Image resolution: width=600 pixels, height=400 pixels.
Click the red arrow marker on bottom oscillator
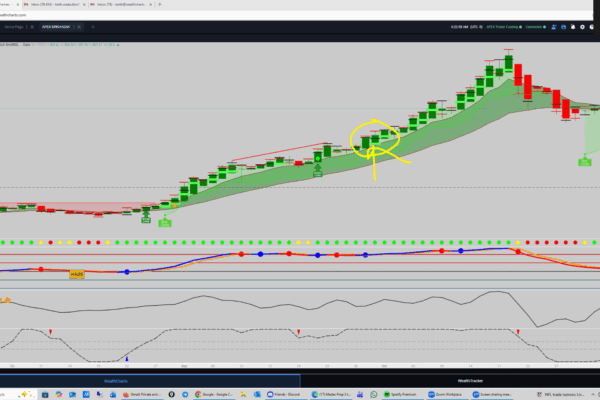coord(52,331)
